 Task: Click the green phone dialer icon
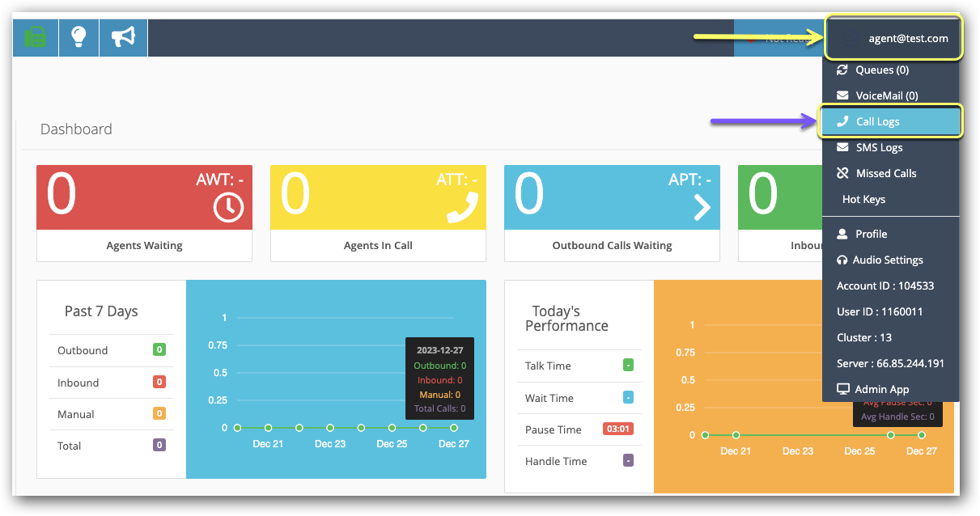click(36, 37)
